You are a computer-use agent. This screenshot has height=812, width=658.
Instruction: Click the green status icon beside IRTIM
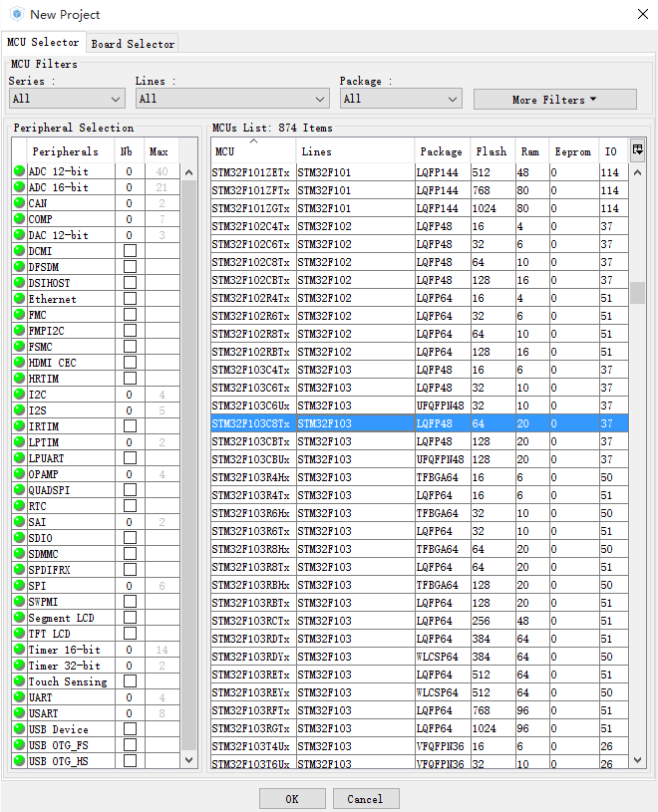(x=19, y=425)
